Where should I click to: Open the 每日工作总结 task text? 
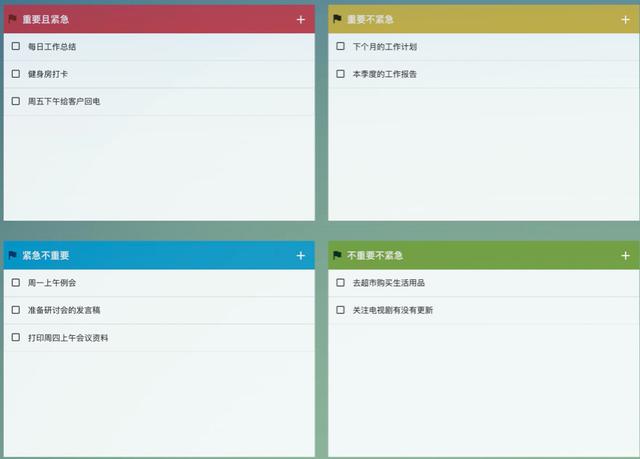pos(52,47)
